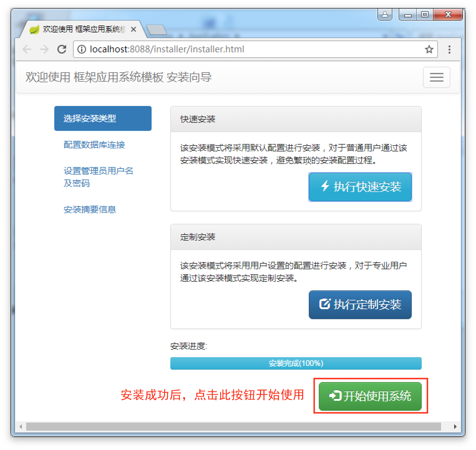Expand the hamburger navigation menu
476x450 pixels.
tap(436, 77)
